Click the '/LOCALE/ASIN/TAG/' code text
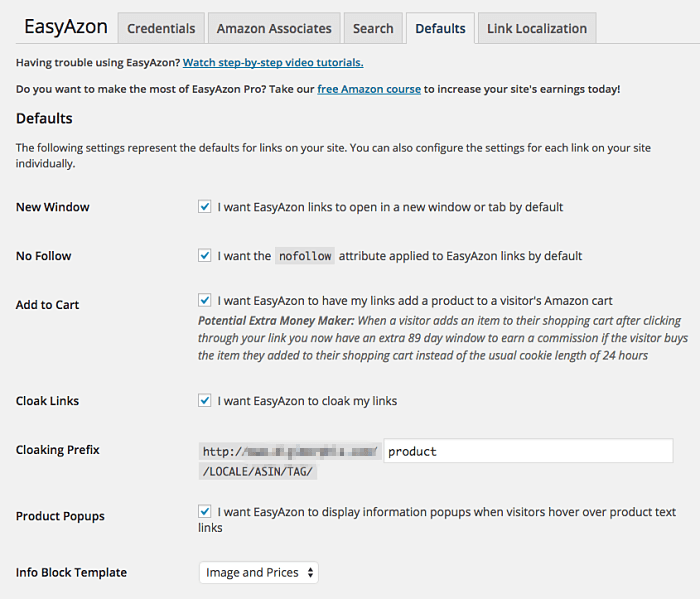 pos(258,471)
